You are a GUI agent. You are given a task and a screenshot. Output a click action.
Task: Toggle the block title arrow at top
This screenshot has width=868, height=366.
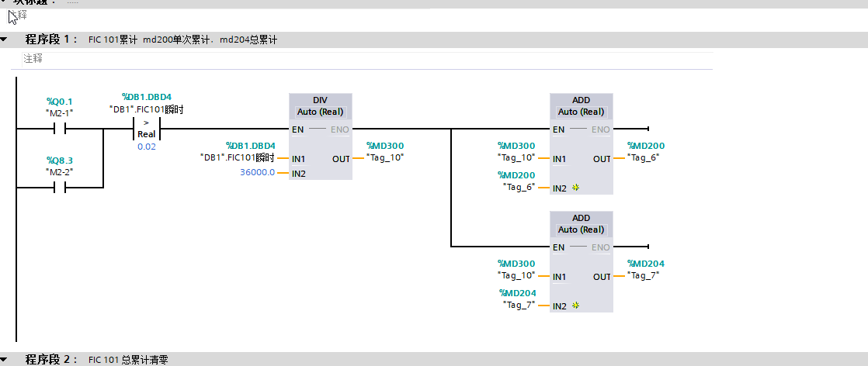(x=5, y=2)
